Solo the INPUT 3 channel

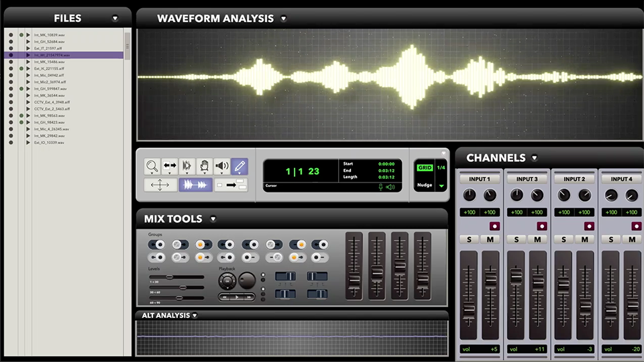click(515, 239)
